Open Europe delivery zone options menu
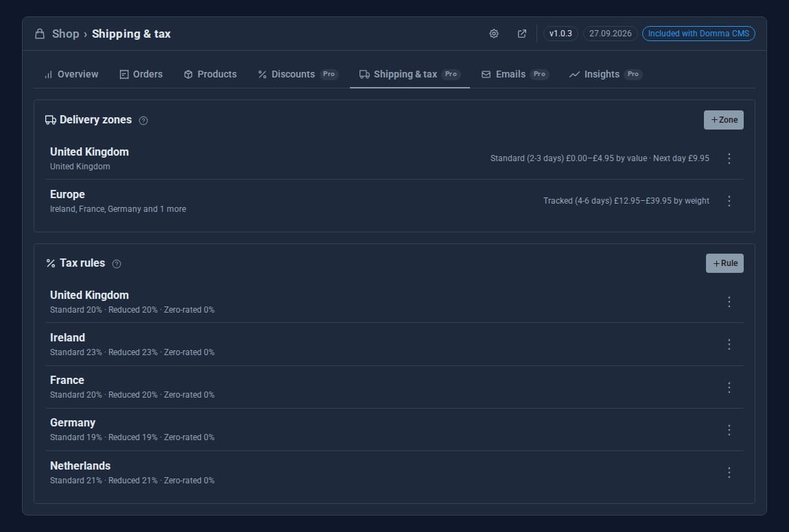Screen dimensions: 789x532 729,201
